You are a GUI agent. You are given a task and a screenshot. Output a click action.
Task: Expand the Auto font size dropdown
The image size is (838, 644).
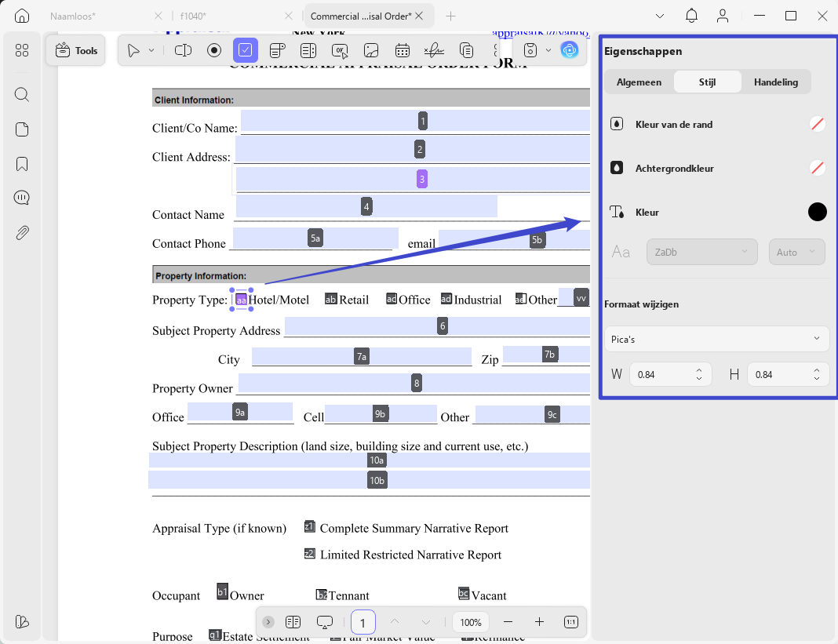796,252
